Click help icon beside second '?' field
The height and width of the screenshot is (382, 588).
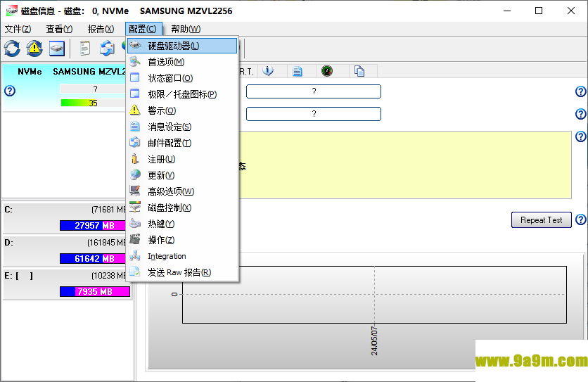point(580,114)
